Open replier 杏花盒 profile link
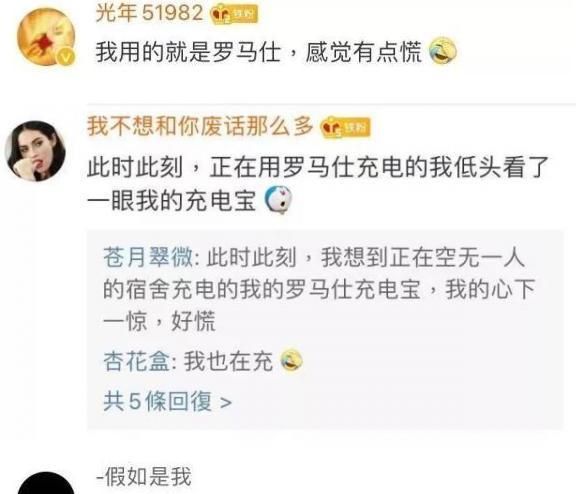 [137, 361]
